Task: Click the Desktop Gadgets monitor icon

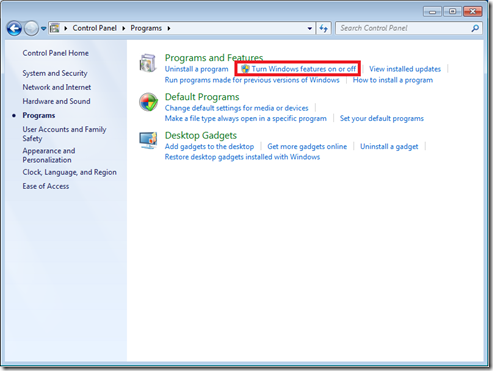Action: tap(148, 140)
